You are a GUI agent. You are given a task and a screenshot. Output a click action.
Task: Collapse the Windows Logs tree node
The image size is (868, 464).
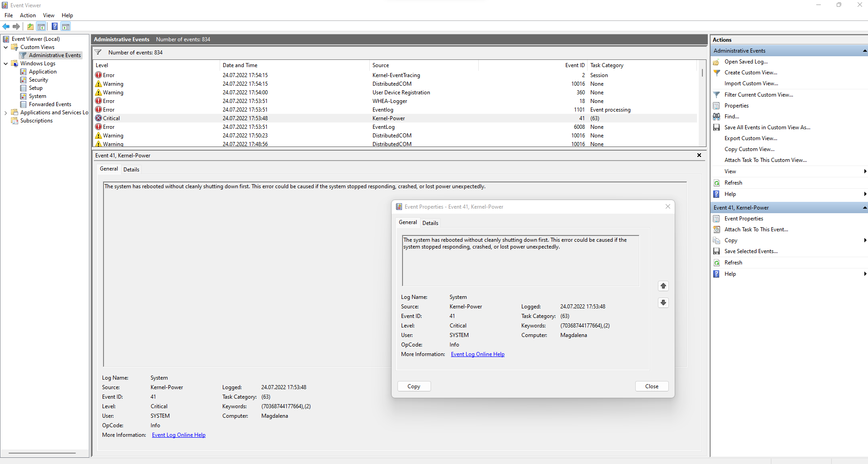click(5, 63)
